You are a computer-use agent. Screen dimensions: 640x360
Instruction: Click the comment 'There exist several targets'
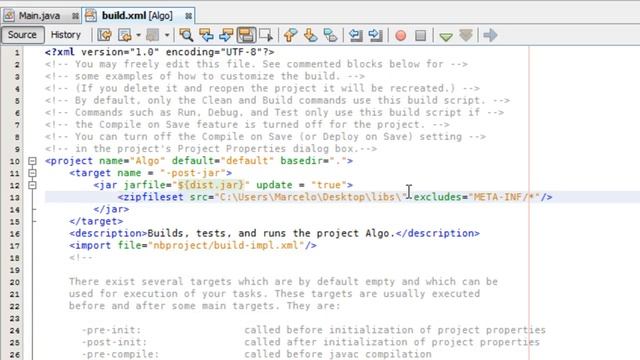pyautogui.click(x=150, y=281)
